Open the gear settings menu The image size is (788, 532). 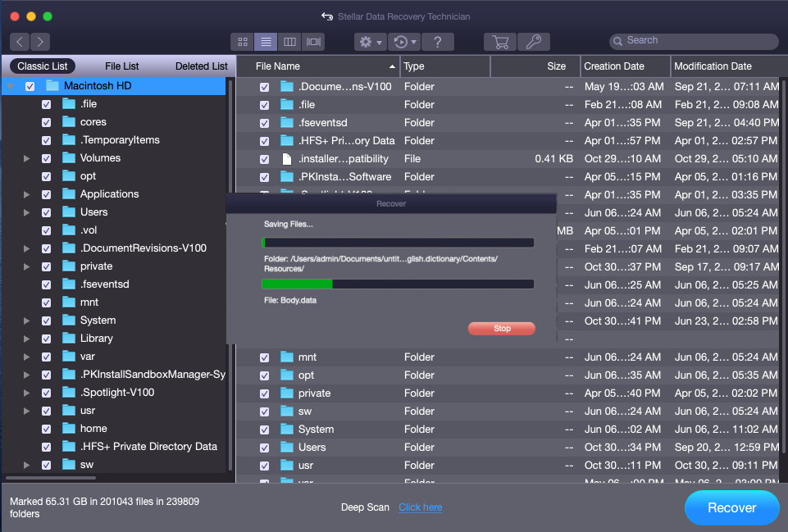pos(371,42)
